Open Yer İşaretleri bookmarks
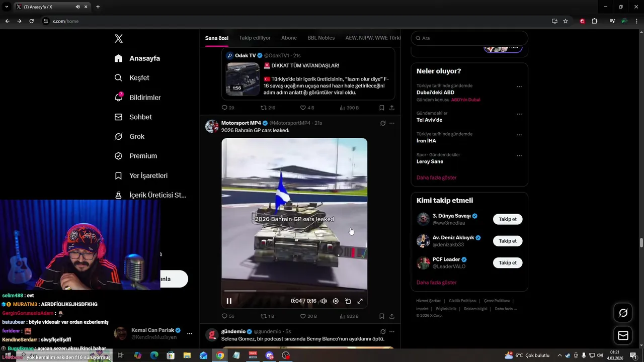Viewport: 644px width, 362px height. 141,175
